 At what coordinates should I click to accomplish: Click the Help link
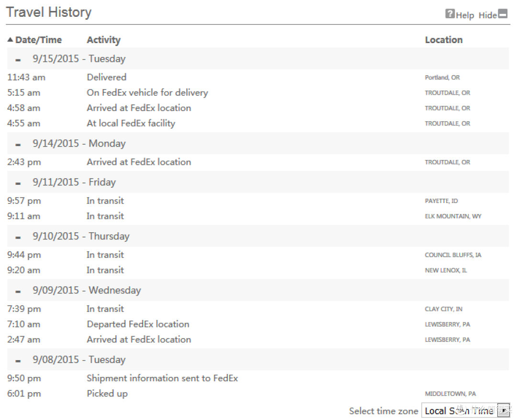(x=465, y=15)
